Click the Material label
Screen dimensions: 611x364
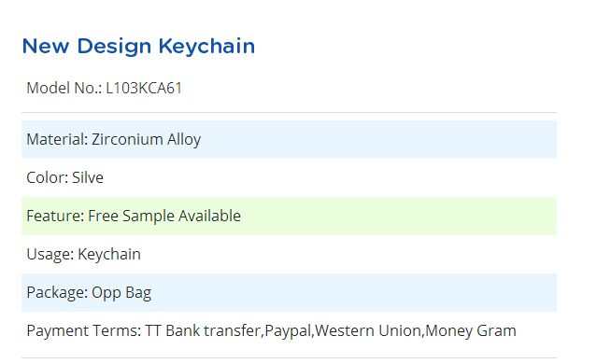click(57, 139)
